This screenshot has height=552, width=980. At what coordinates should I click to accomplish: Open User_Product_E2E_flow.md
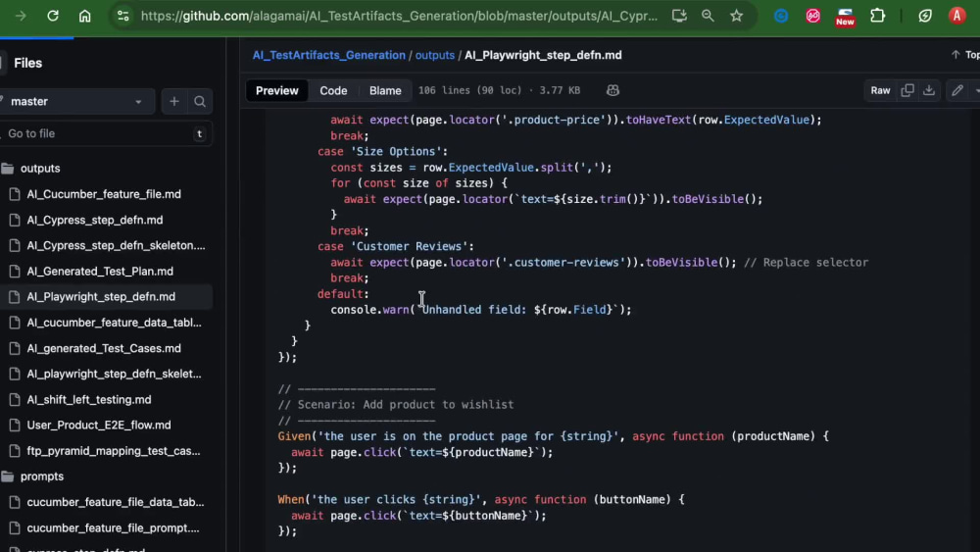[99, 426]
